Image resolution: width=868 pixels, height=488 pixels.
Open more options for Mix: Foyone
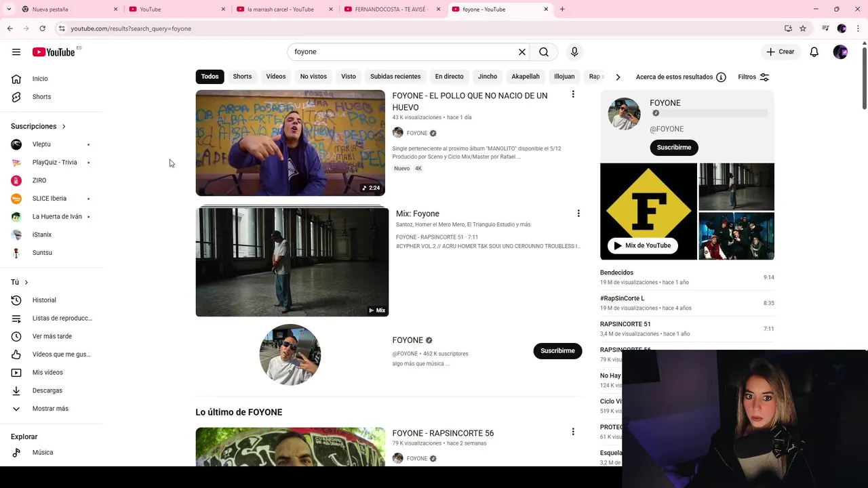tap(578, 213)
